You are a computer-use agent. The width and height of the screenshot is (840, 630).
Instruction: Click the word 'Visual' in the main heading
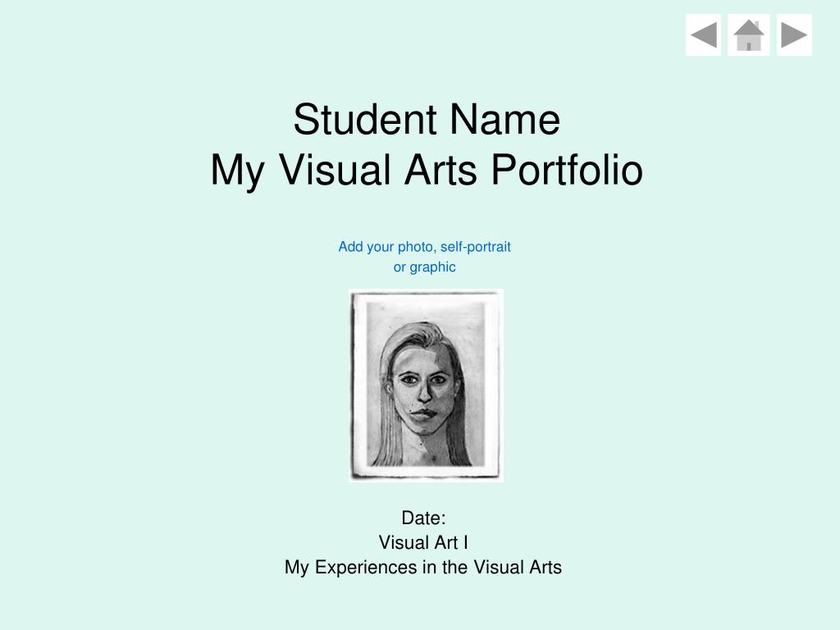[x=335, y=170]
